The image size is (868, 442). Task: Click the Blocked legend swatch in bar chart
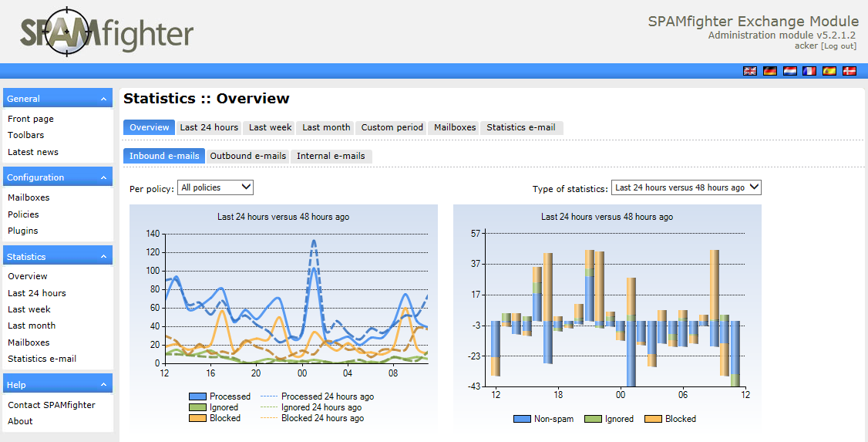coord(653,419)
